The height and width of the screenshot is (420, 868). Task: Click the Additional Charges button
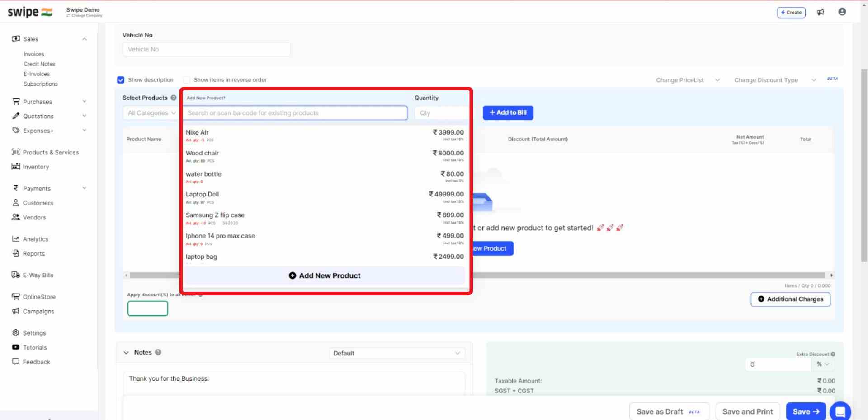tap(790, 299)
